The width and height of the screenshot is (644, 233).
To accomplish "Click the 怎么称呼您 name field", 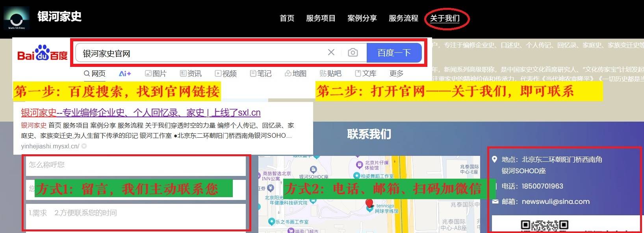I will (136, 165).
